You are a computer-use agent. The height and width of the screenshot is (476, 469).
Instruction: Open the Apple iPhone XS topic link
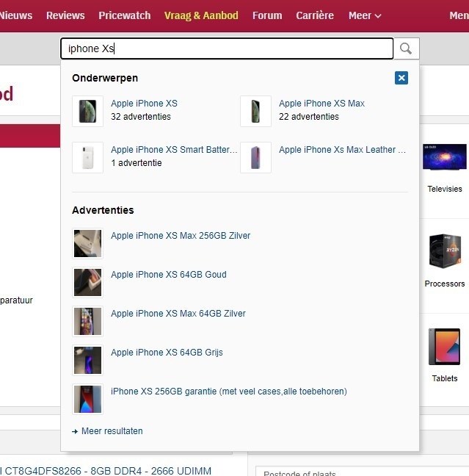point(144,104)
